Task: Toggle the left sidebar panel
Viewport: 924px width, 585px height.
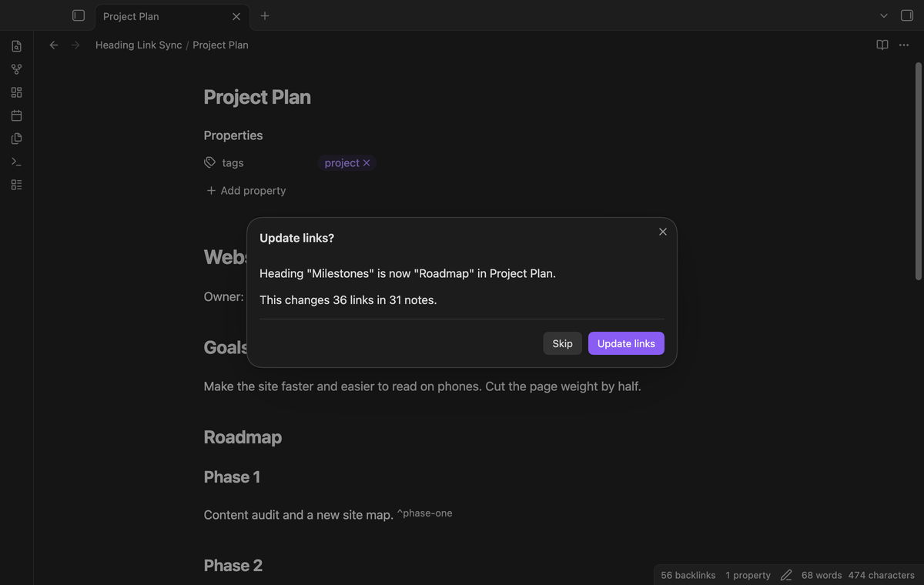Action: (x=78, y=15)
